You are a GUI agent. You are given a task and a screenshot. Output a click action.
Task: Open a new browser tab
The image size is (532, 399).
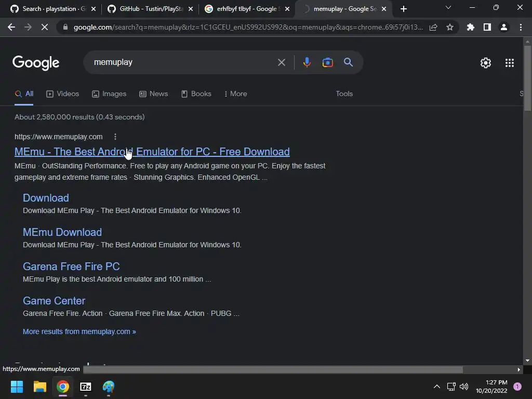(x=403, y=9)
